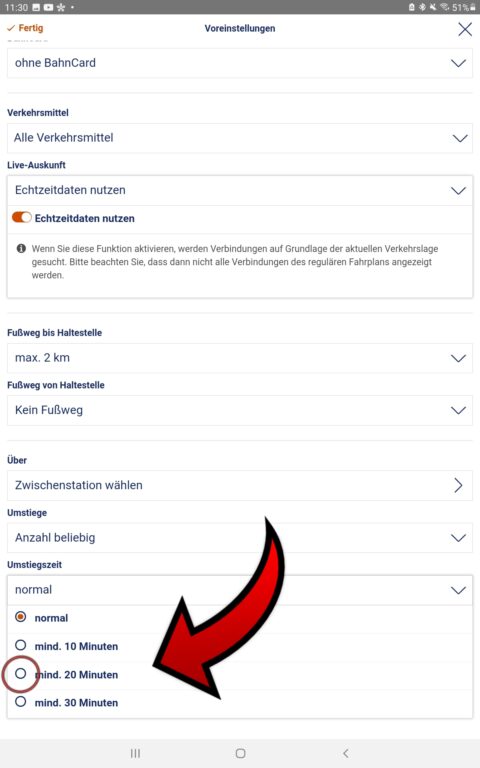Open the recent apps navigation icon

point(135,753)
